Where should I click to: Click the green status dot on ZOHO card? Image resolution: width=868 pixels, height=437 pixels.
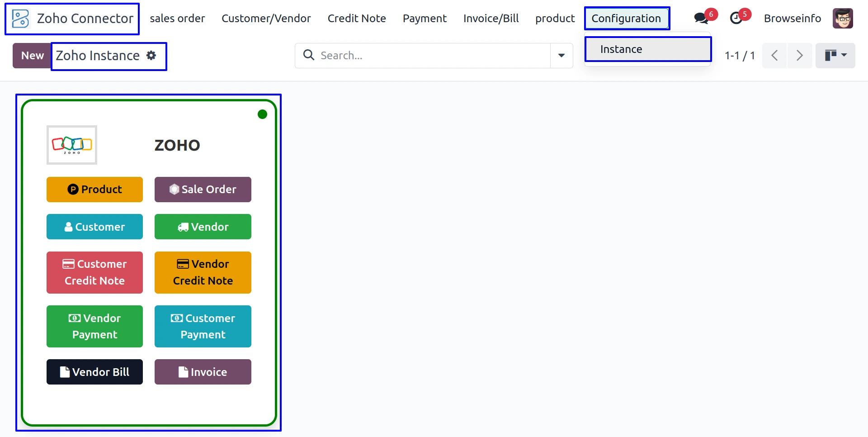[x=262, y=114]
